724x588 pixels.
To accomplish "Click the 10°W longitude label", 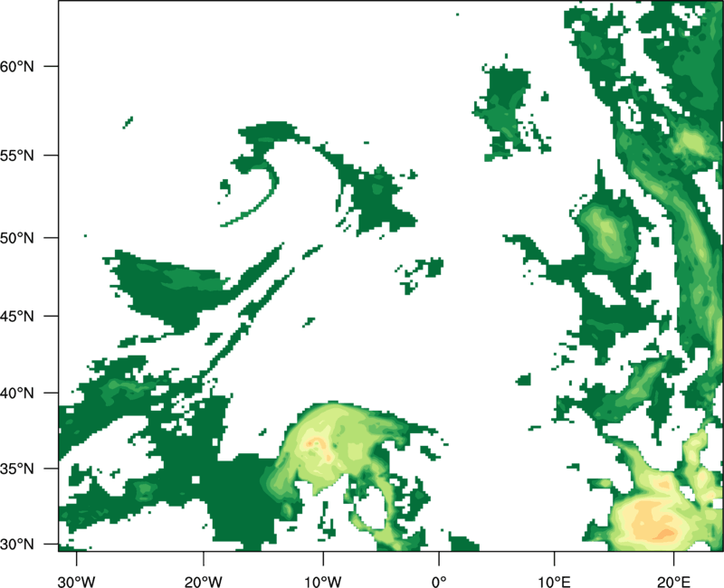I will coord(322,582).
